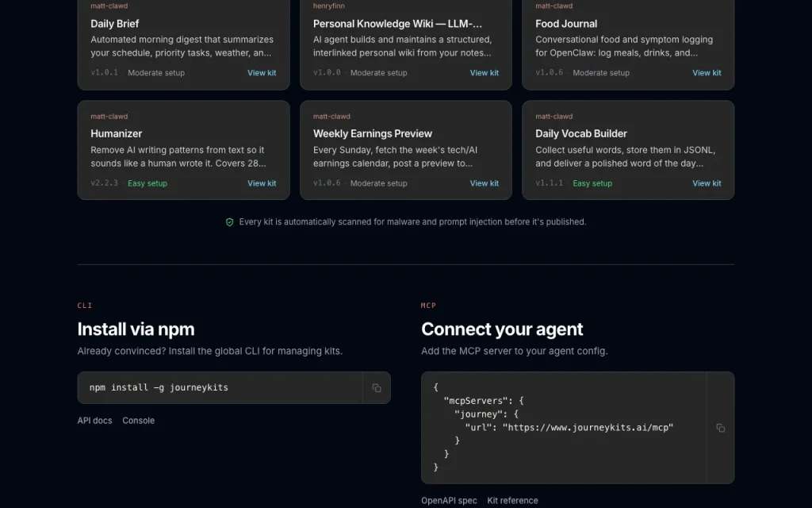Screen dimensions: 812x508
Task: Copy the npm install command
Action: click(377, 387)
